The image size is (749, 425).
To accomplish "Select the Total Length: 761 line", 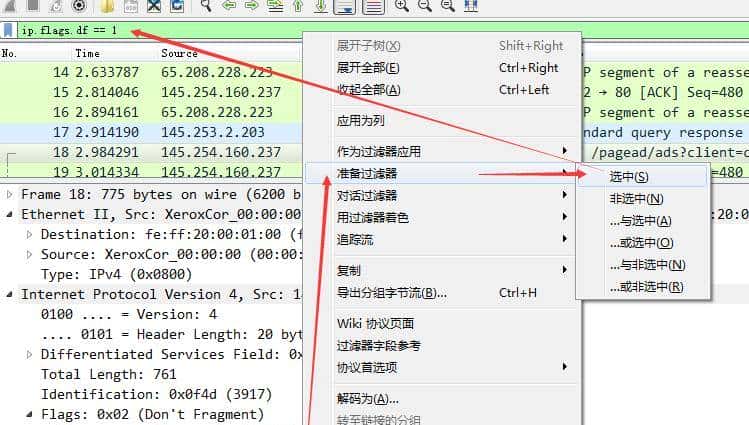I will click(x=108, y=374).
